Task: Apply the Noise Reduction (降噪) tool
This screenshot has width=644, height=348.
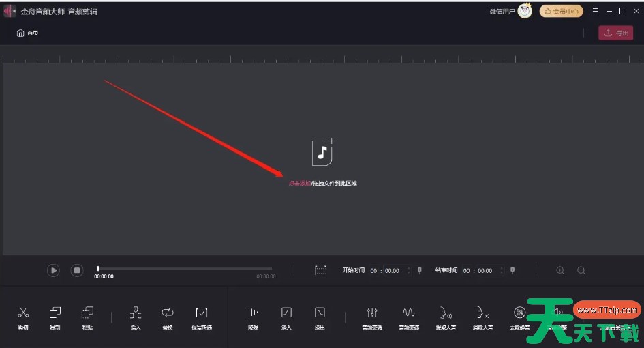Action: pos(253,317)
